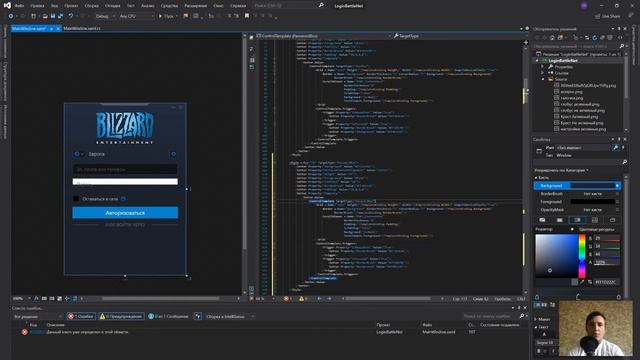
Task: Open the Отладка menu
Action: [x=112, y=6]
